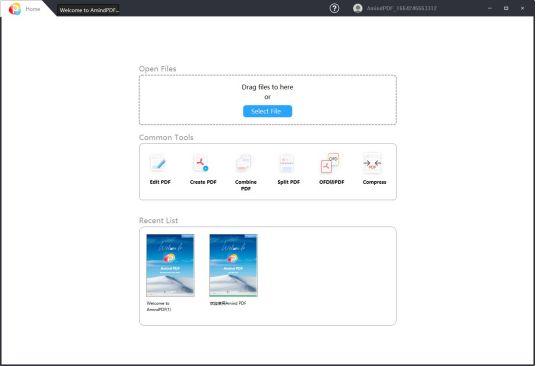This screenshot has width=536, height=366.
Task: Launch the Compress PDF tool icon
Action: tap(373, 163)
